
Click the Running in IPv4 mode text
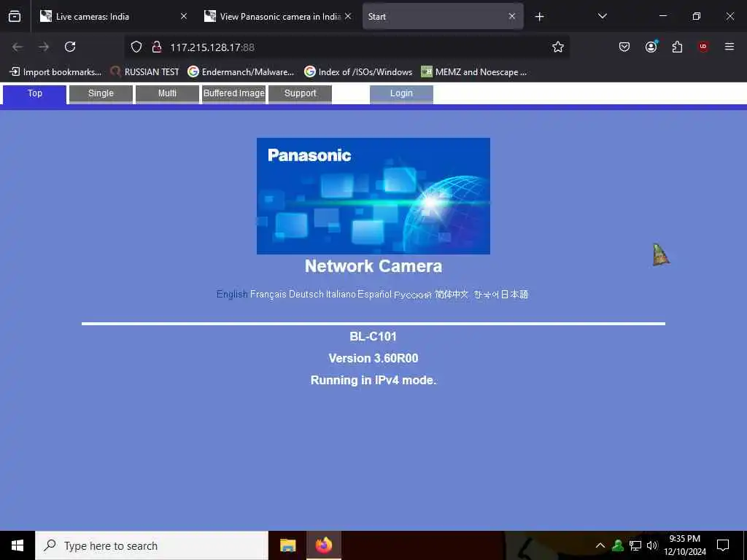pyautogui.click(x=373, y=380)
